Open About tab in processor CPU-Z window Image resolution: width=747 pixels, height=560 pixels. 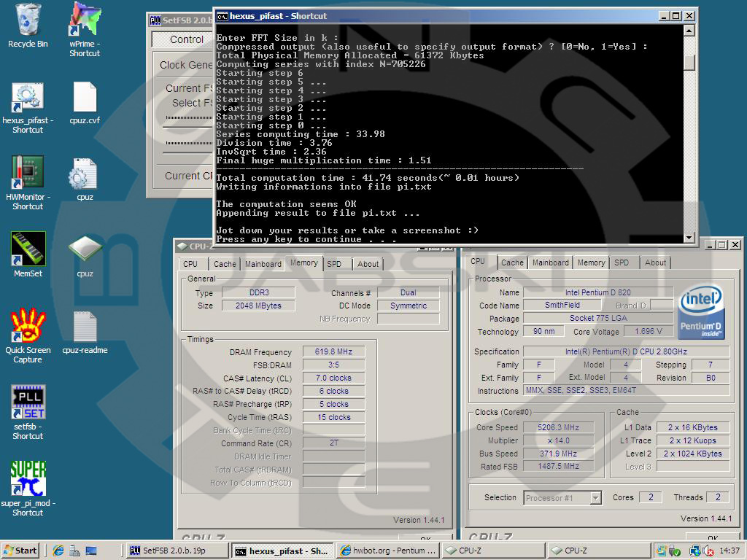(x=655, y=262)
